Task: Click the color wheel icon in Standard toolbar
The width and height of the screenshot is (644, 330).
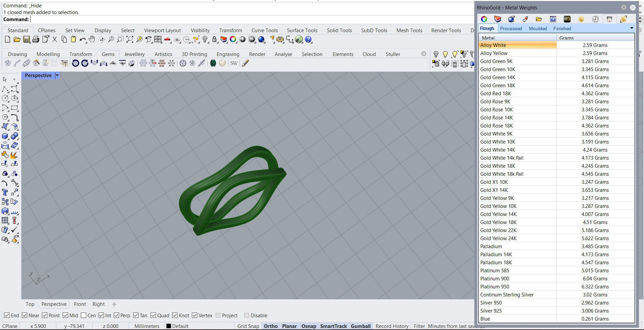Action: click(233, 40)
